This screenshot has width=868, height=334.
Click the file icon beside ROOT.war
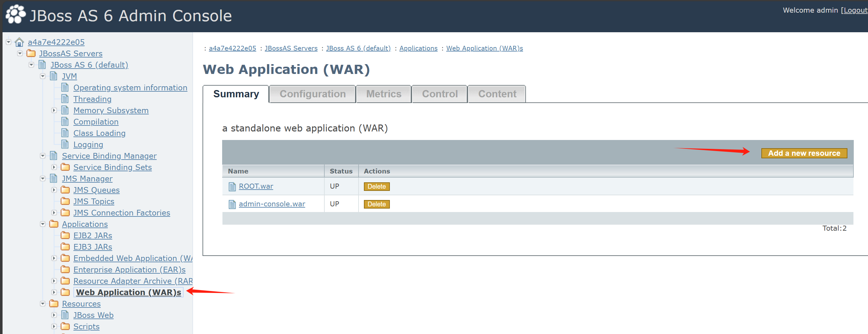pos(232,187)
